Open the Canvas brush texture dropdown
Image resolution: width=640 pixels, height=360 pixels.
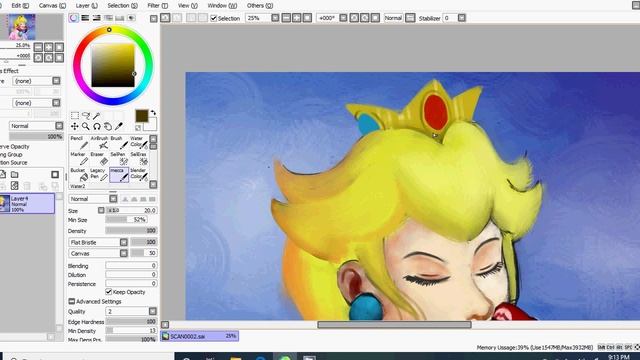[124, 253]
